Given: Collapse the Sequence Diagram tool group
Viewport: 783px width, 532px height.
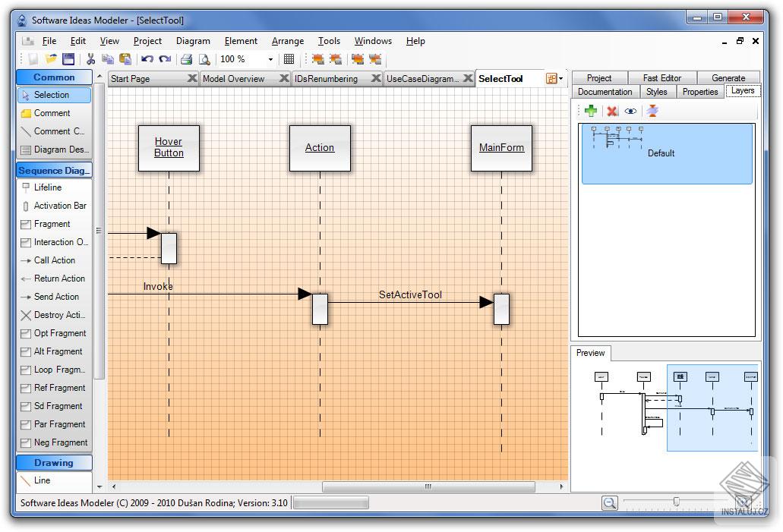Looking at the screenshot, I should 53,169.
